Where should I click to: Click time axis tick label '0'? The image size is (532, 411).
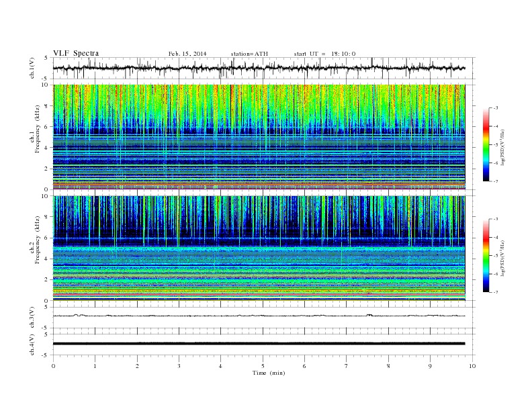(53, 366)
